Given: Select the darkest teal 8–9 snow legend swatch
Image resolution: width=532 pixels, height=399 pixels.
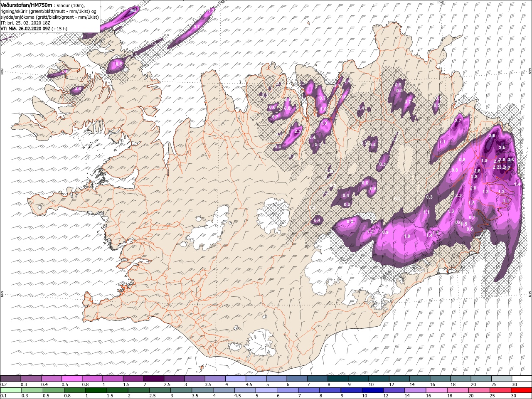Looking at the screenshot, I should point(338,378).
